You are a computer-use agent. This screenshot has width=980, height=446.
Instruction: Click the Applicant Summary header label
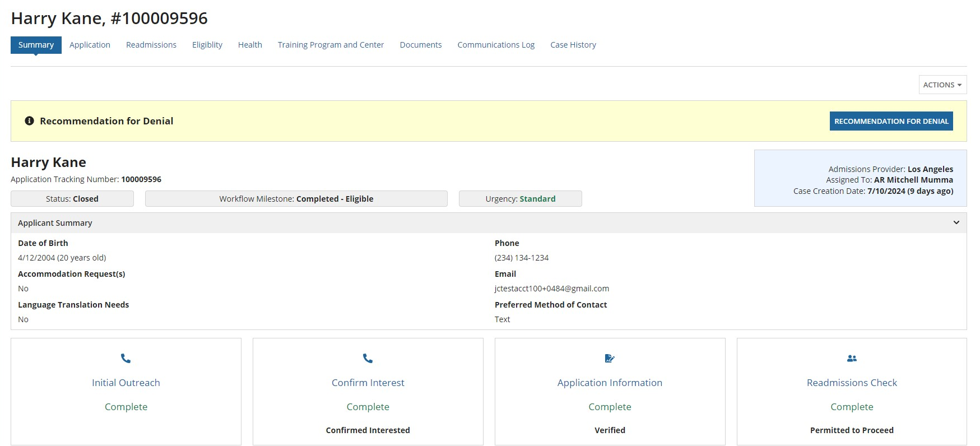click(55, 223)
